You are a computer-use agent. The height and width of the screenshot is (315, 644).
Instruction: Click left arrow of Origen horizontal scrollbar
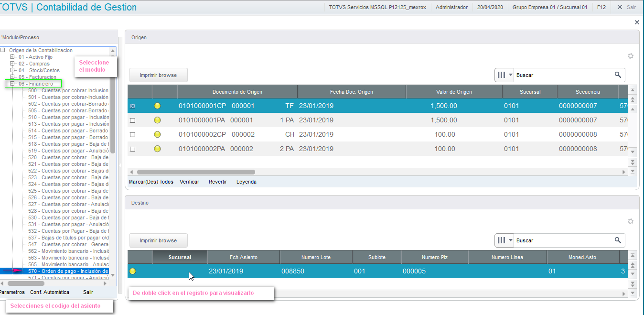(132, 172)
